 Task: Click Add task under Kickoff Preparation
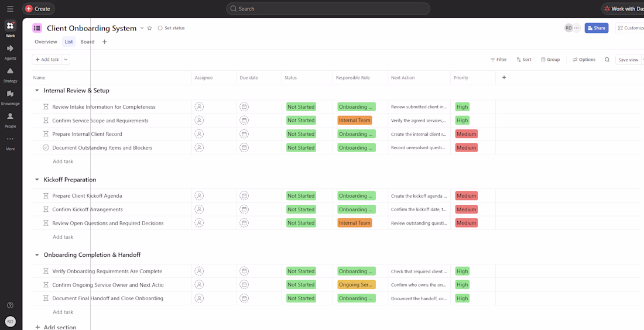point(63,237)
